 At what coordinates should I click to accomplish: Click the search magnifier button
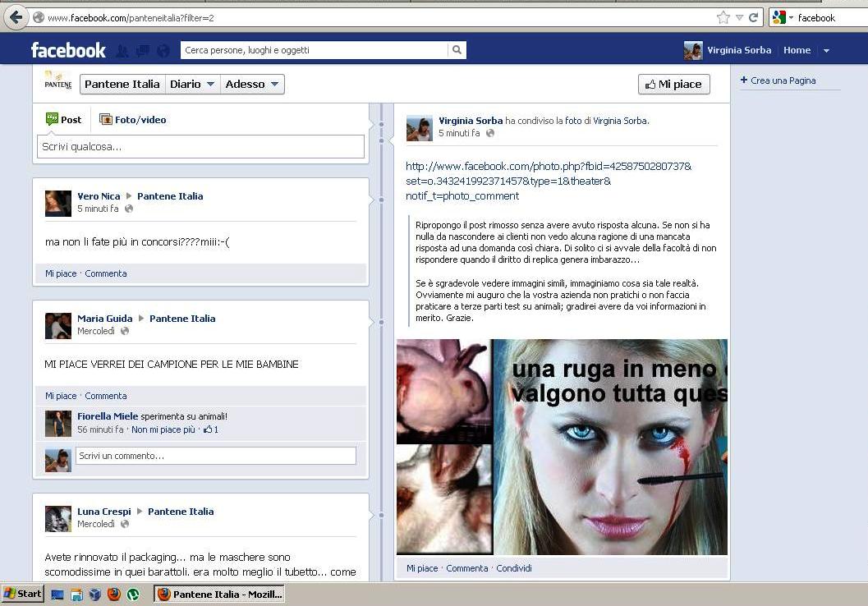(x=457, y=50)
